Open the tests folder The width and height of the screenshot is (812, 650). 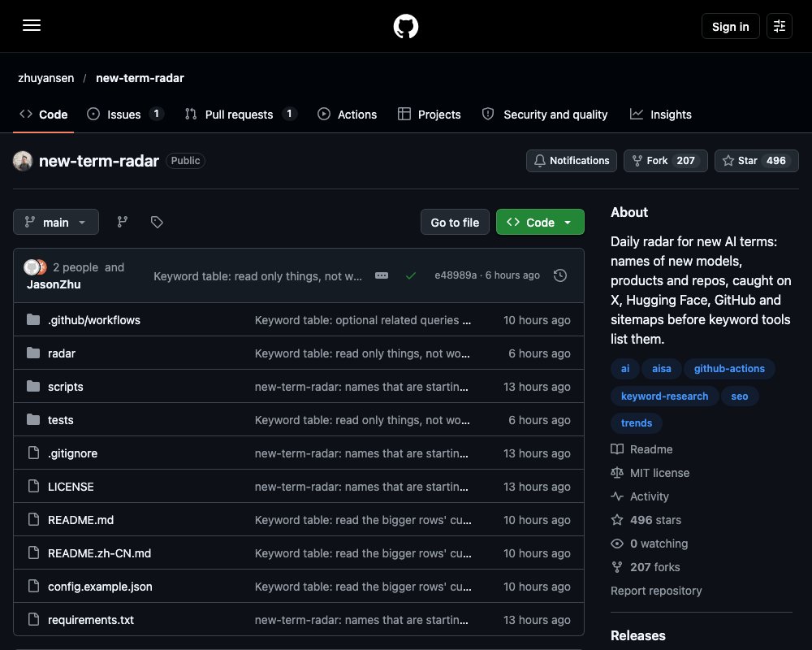[61, 420]
